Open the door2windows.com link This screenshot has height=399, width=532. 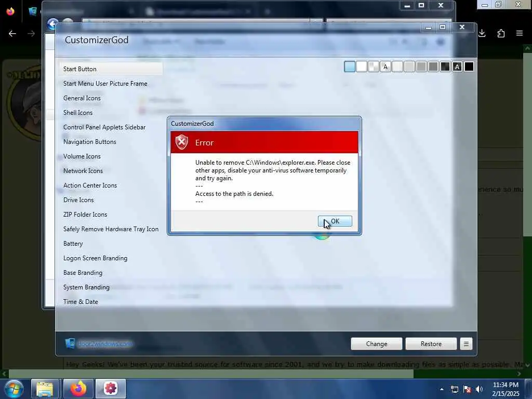click(105, 344)
